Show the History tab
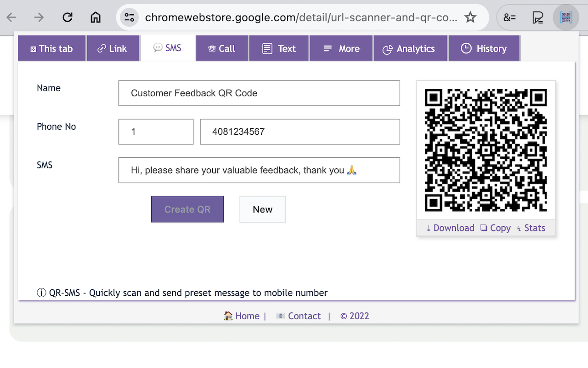 (484, 48)
